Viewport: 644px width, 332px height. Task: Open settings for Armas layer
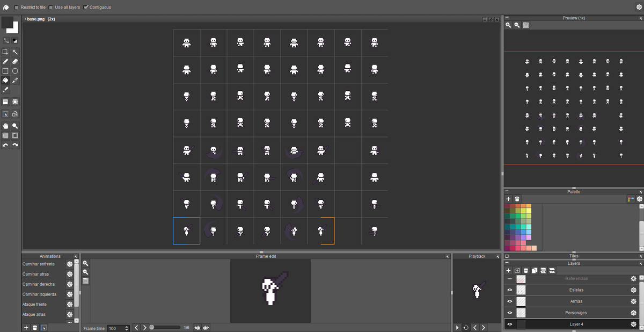[633, 301]
